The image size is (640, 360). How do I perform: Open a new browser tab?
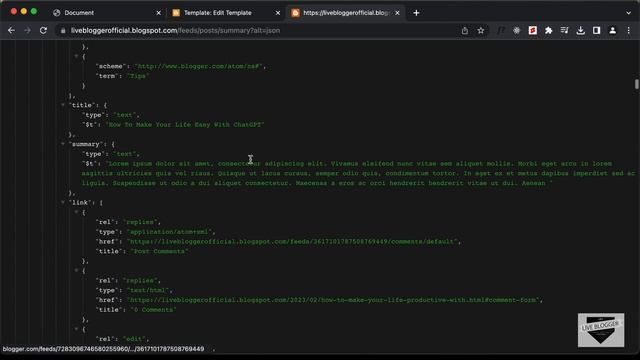click(416, 13)
